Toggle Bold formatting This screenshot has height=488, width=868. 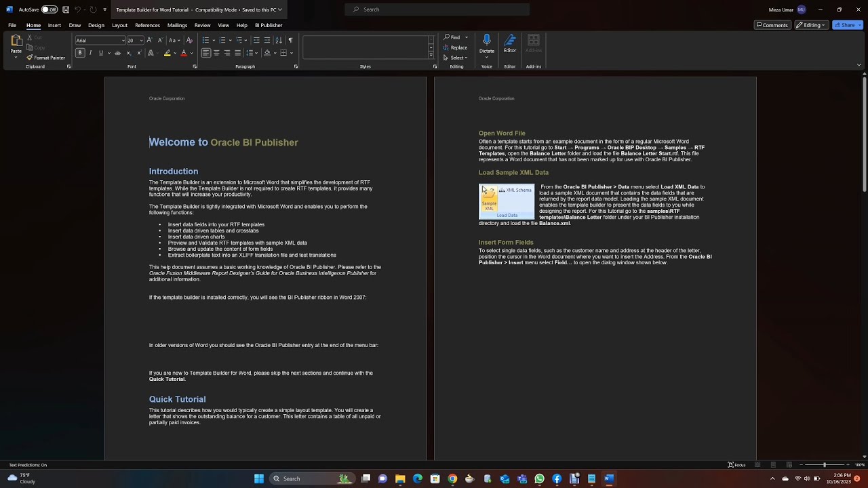[x=80, y=53]
